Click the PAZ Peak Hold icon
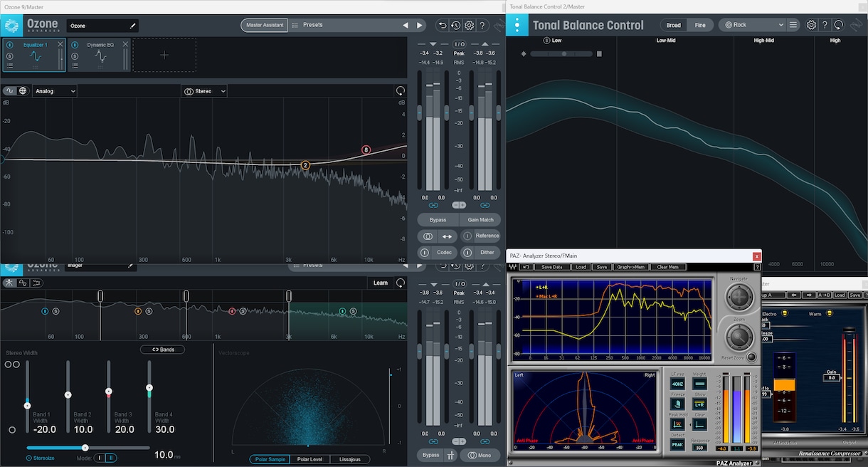 click(x=677, y=424)
